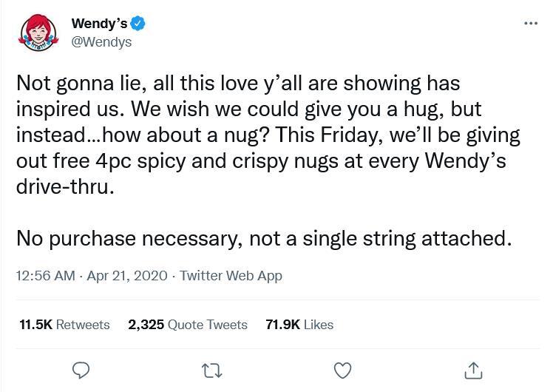Viewport: 553px width, 392px height.
Task: Visit the @Wendys handle link
Action: (101, 42)
